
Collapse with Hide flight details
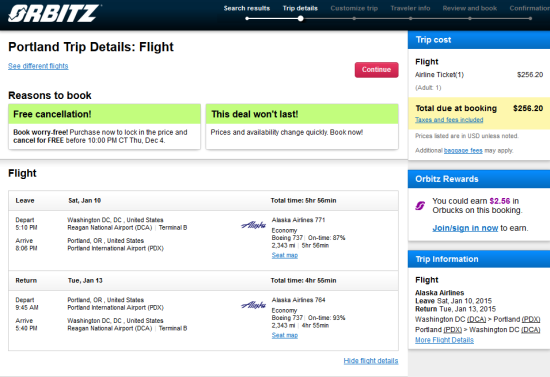pyautogui.click(x=371, y=361)
